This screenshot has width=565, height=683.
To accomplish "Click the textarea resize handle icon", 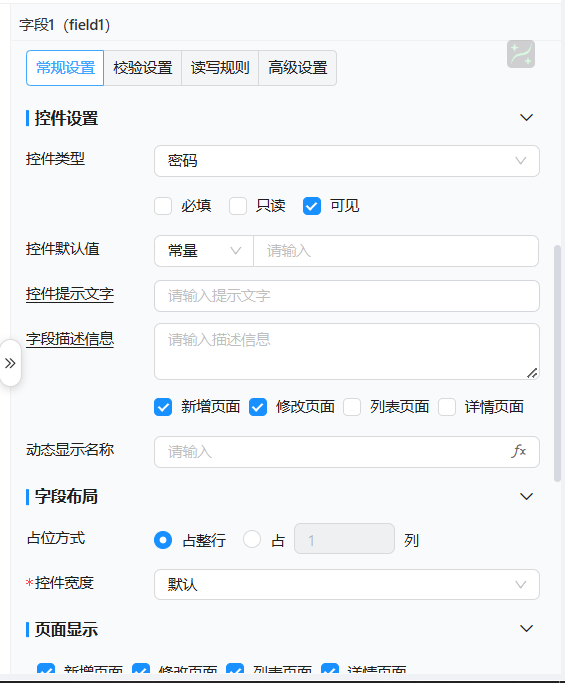I will coord(532,373).
